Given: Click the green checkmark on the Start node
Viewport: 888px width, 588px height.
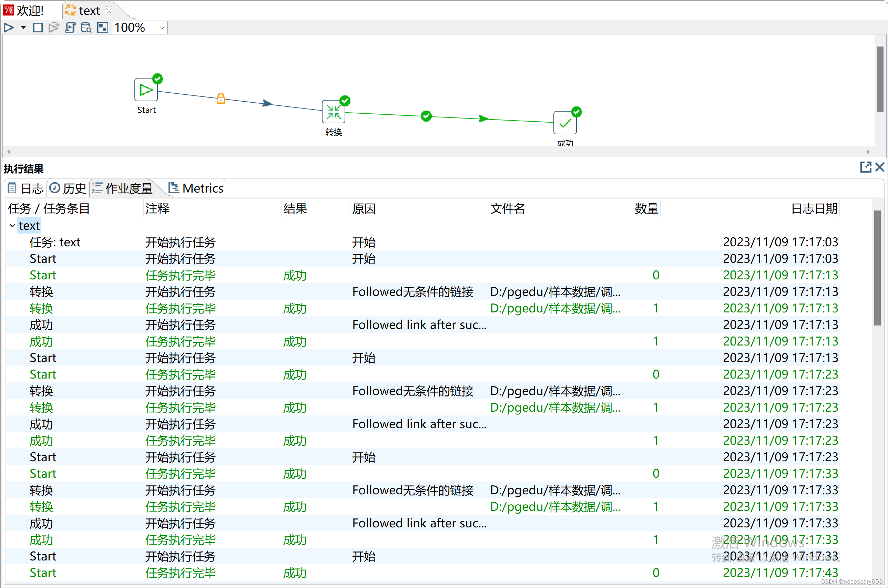Looking at the screenshot, I should (157, 79).
